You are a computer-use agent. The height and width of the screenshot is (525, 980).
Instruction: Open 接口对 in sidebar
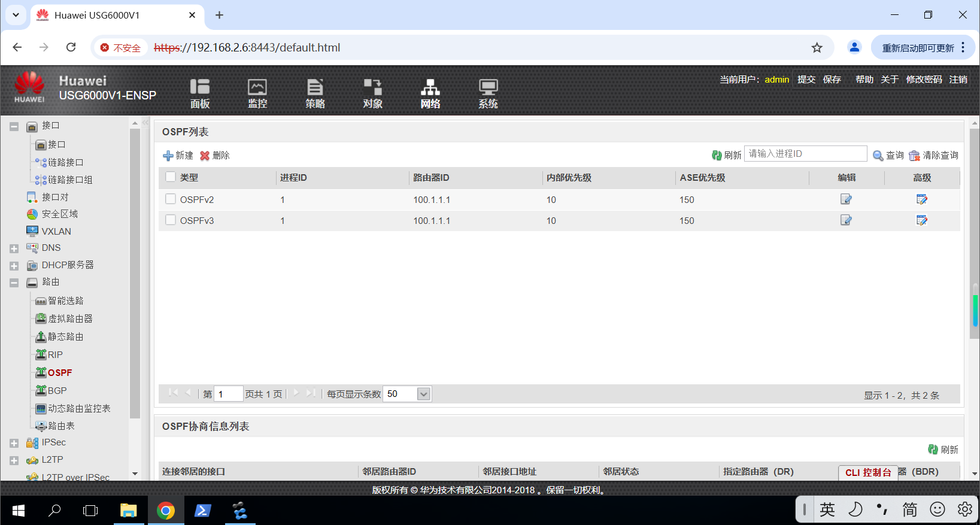[54, 197]
